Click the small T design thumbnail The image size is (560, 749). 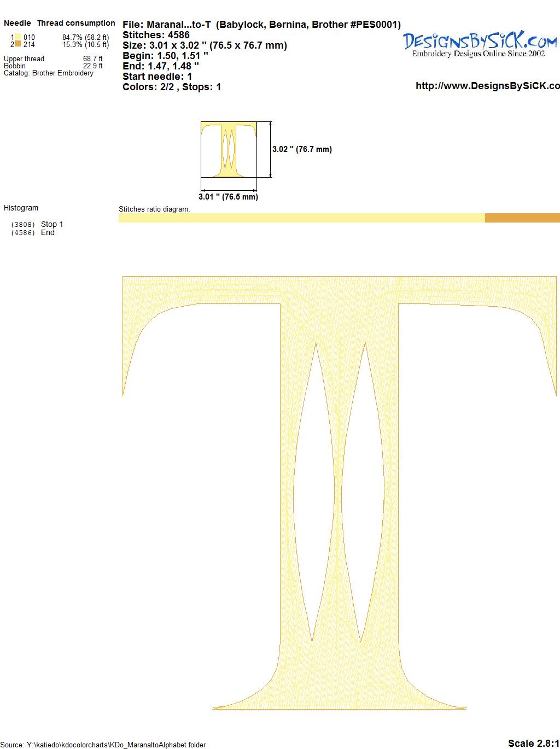pos(229,149)
